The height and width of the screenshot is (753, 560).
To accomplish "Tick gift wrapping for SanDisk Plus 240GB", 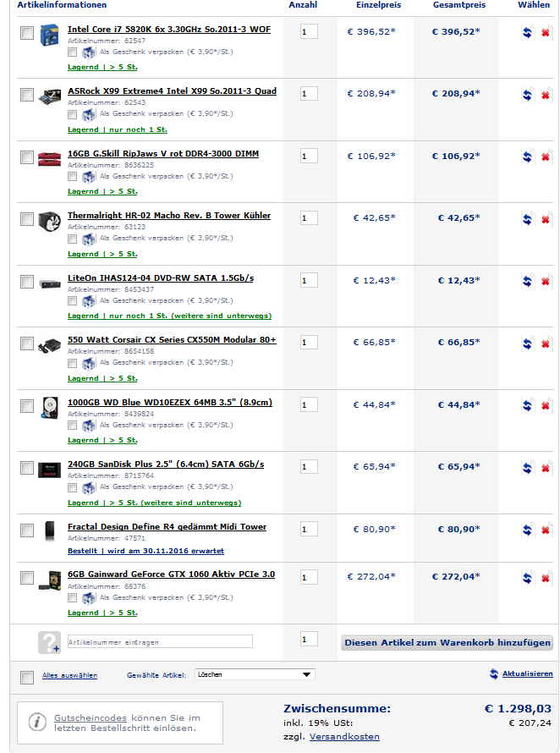I will click(72, 488).
